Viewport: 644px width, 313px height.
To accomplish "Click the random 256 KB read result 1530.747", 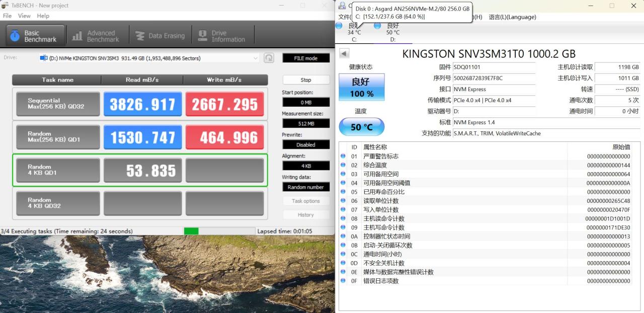I will point(142,137).
